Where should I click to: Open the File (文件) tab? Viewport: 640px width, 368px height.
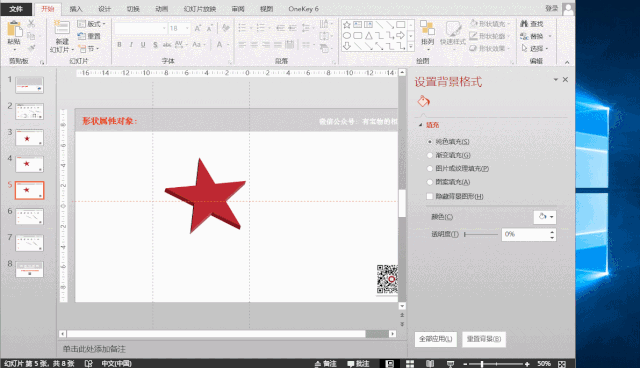click(16, 9)
